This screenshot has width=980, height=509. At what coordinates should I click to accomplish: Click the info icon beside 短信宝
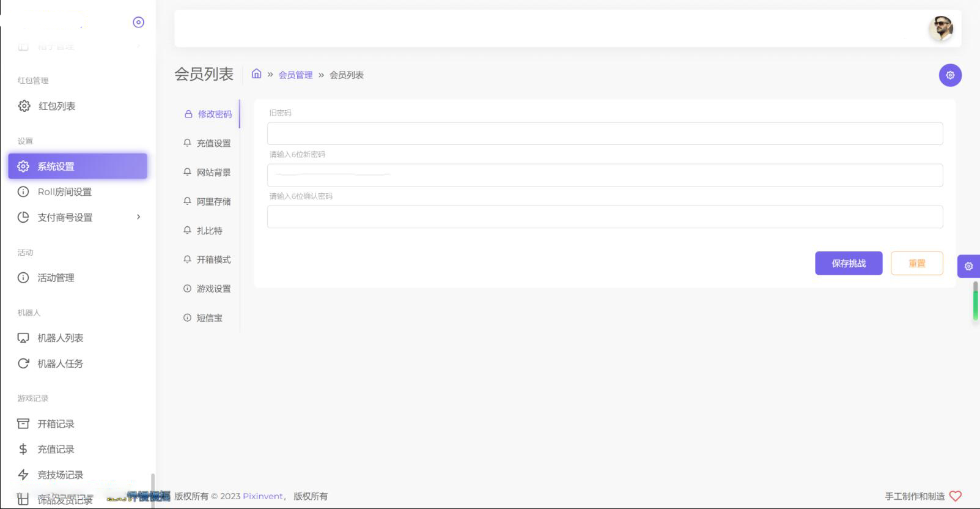coord(187,318)
